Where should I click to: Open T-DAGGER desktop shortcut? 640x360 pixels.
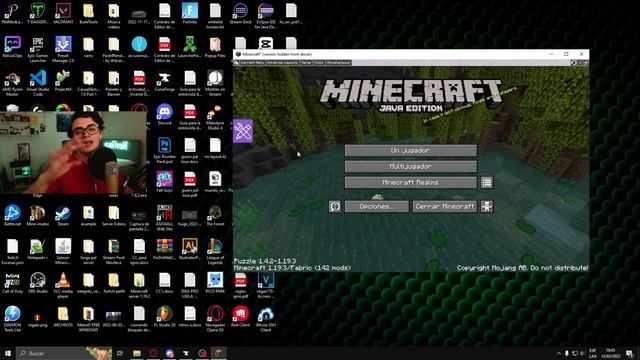coord(38,13)
